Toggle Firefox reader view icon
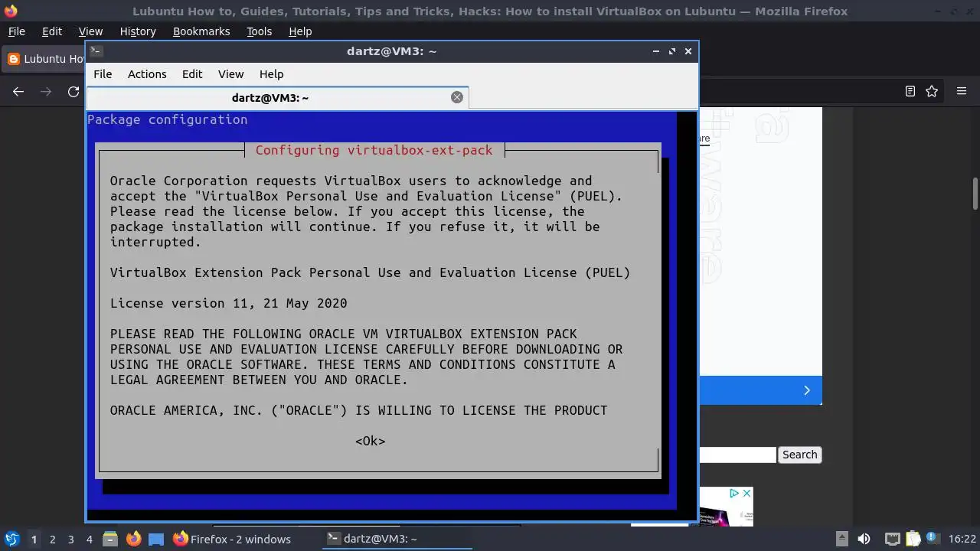 910,91
